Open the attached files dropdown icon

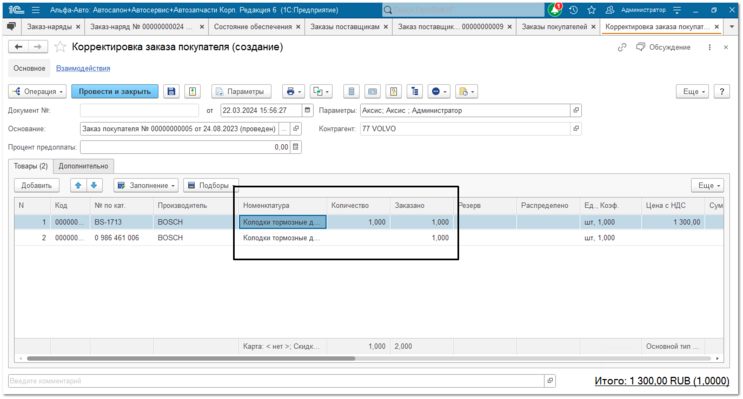[467, 91]
